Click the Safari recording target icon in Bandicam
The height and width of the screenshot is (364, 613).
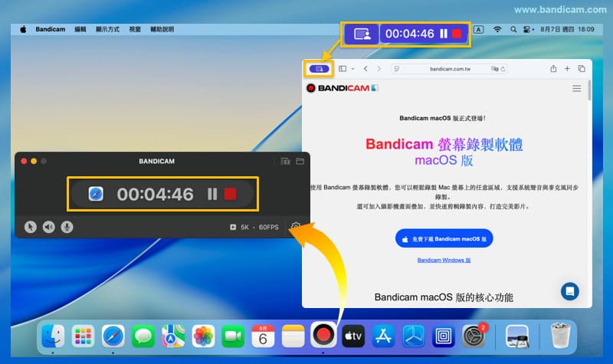tap(96, 194)
